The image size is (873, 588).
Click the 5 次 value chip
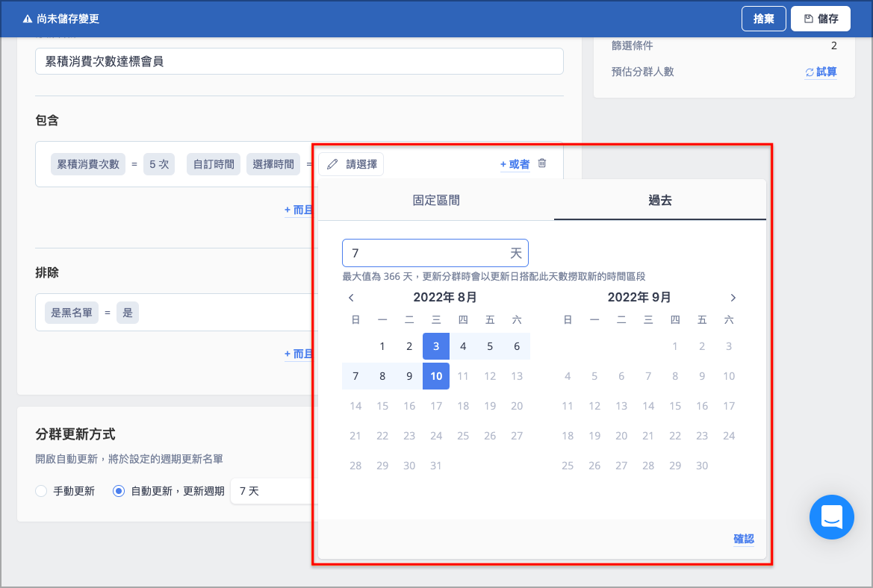[159, 164]
